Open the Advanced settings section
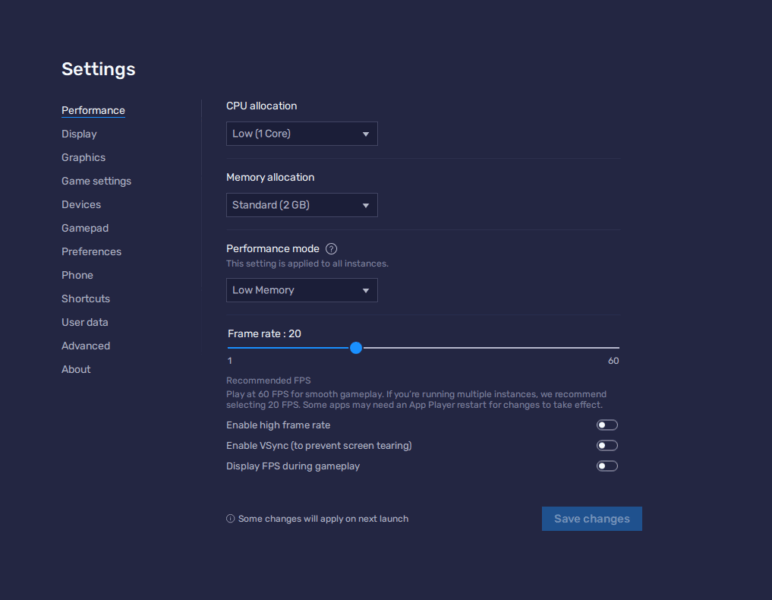772x600 pixels. [x=86, y=346]
